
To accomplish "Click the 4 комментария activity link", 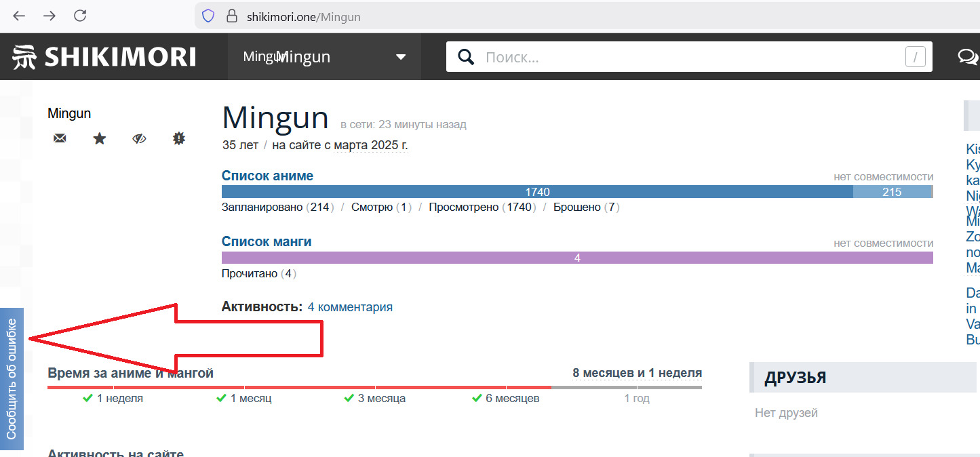I will point(350,307).
